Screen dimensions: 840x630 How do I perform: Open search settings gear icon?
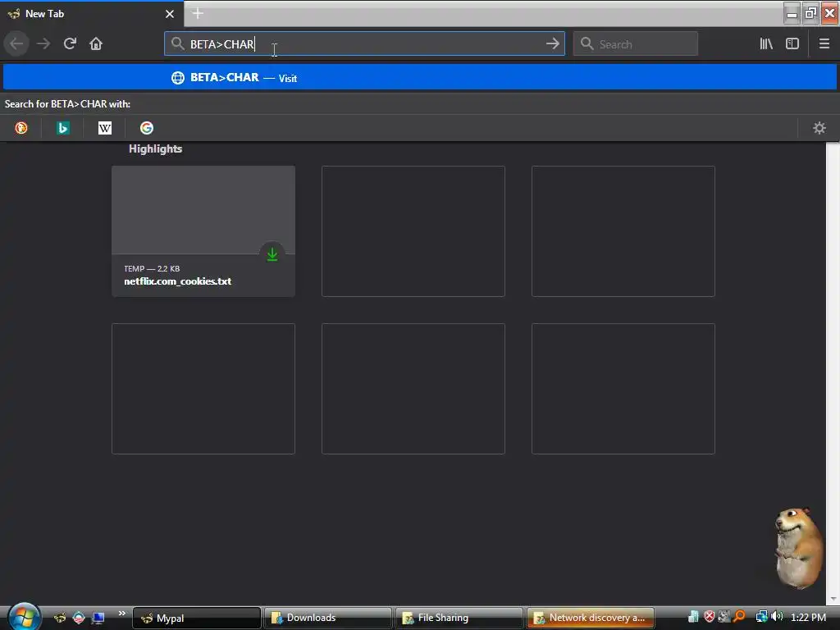(x=819, y=128)
